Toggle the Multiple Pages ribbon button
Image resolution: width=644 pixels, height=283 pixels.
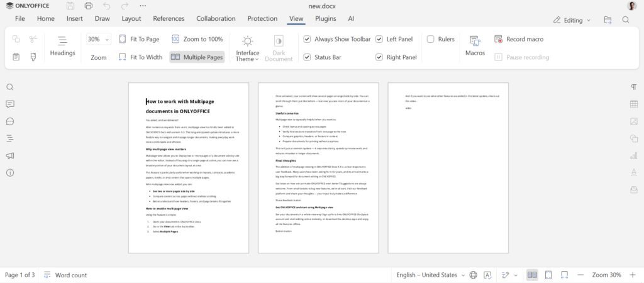pyautogui.click(x=197, y=57)
